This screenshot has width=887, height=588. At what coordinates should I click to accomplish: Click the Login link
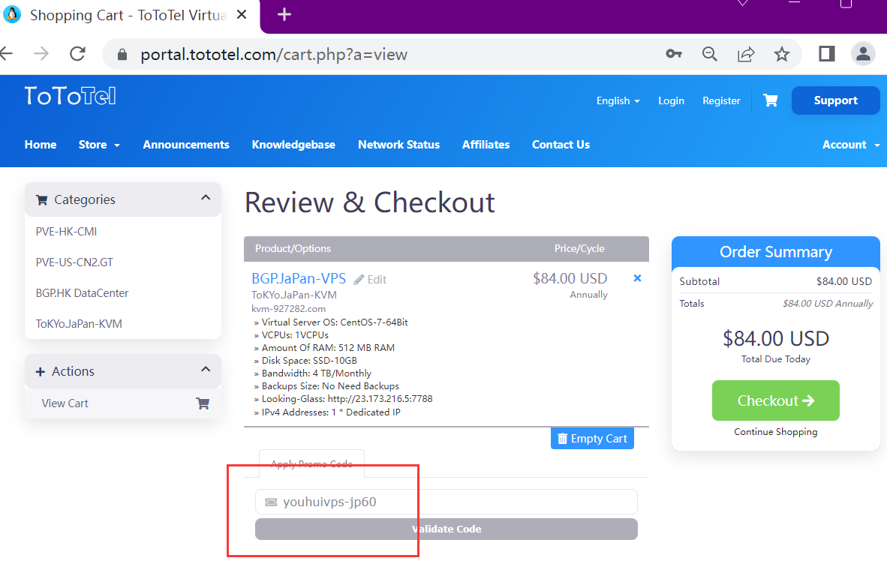click(x=671, y=100)
